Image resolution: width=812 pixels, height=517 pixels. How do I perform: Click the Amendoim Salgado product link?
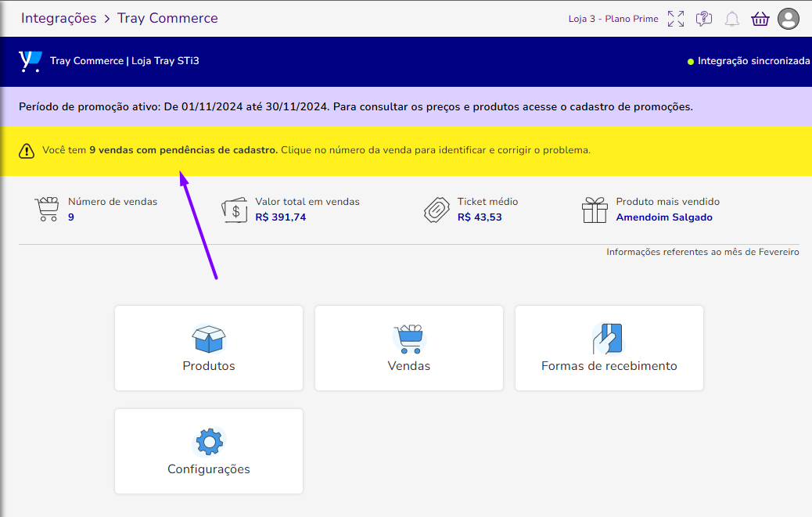click(x=664, y=217)
